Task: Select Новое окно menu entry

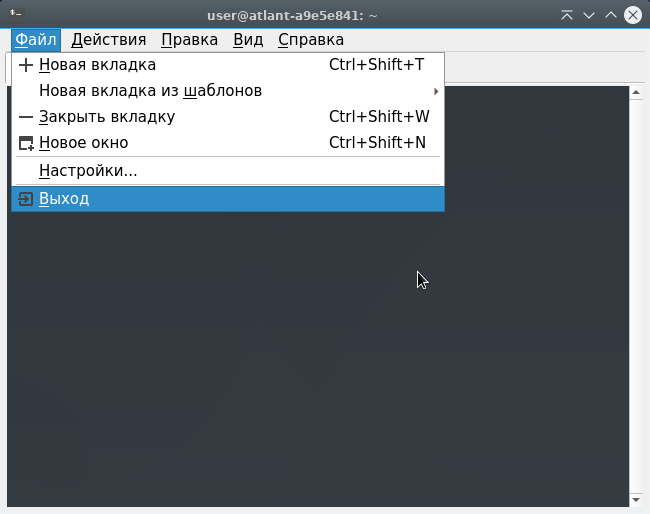Action: pos(228,143)
